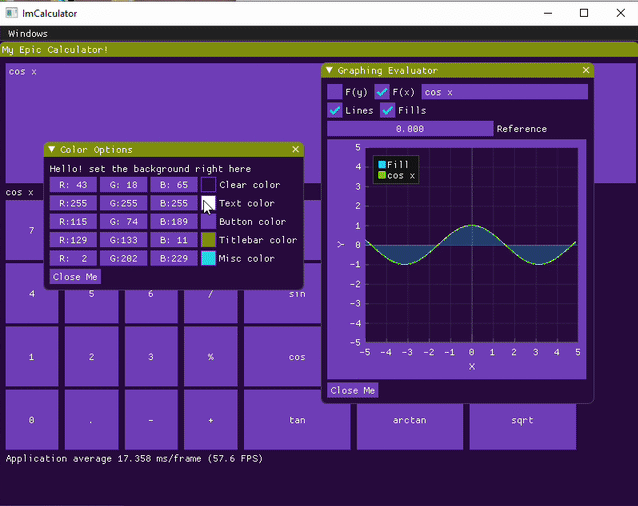
Task: Open the Titlebar color swatch
Action: [x=208, y=240]
